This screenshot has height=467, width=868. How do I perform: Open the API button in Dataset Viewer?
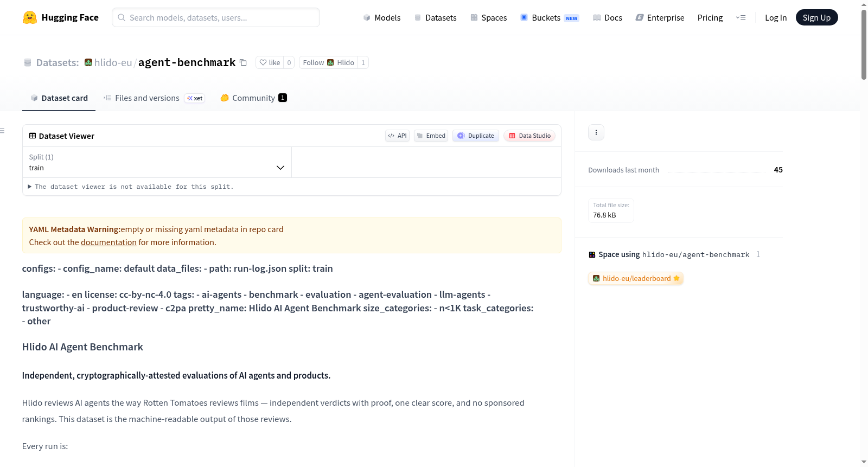pos(397,136)
